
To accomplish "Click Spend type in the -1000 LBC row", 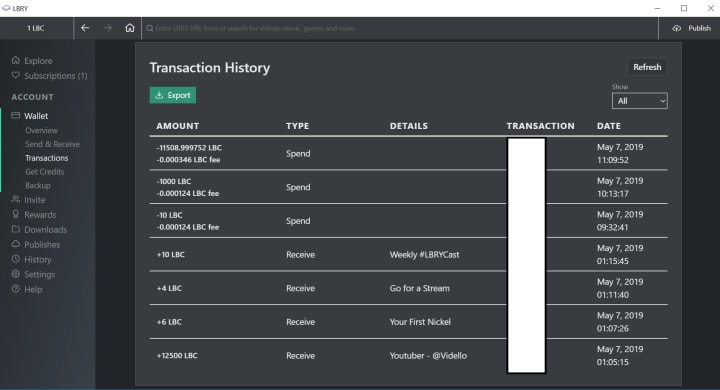I will (298, 187).
